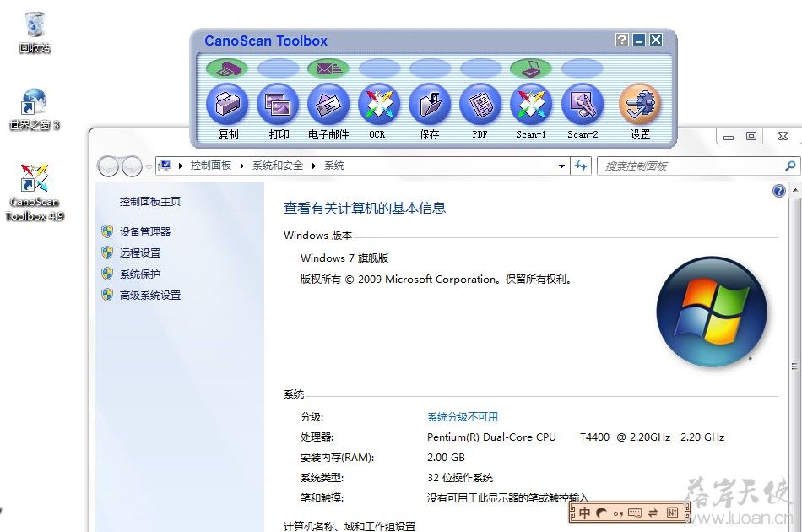Open the Print (打印) function in CanoScan Toolbox
This screenshot has width=802, height=532.
point(278,105)
